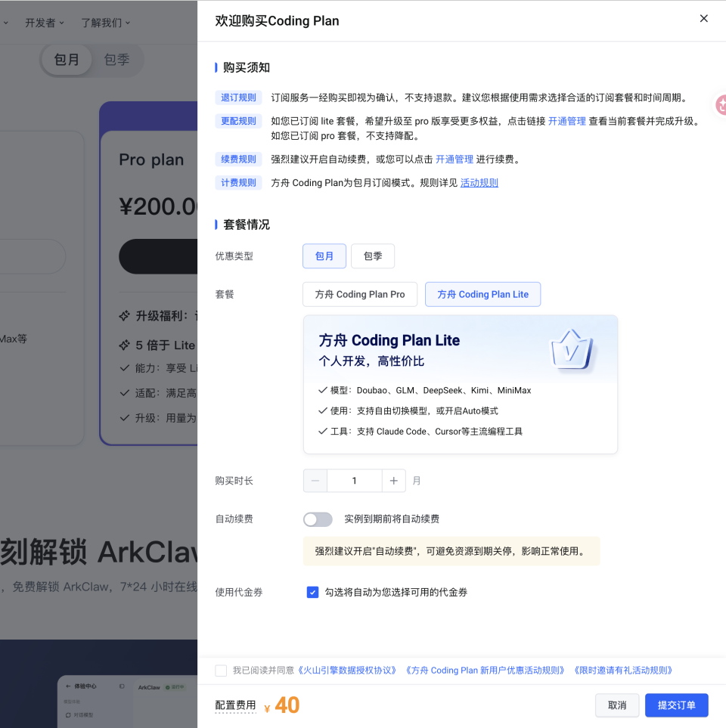Viewport: 726px width, 728px height.
Task: Click the floating pink icon at right edge
Action: pos(721,104)
